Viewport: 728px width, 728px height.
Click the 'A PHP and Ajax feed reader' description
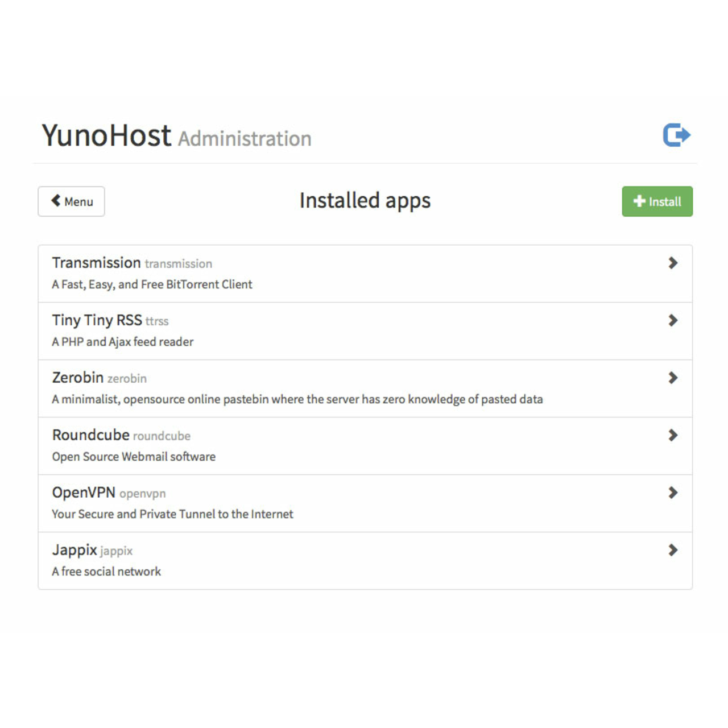pyautogui.click(x=122, y=342)
